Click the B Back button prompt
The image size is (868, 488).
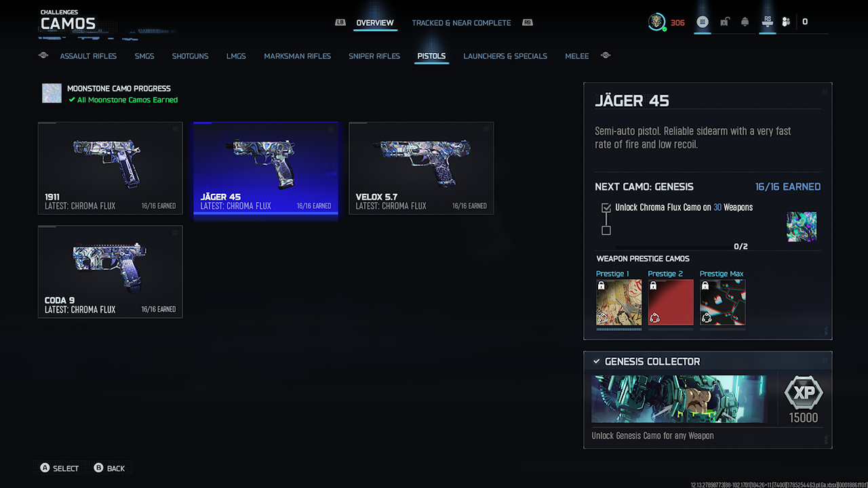109,468
